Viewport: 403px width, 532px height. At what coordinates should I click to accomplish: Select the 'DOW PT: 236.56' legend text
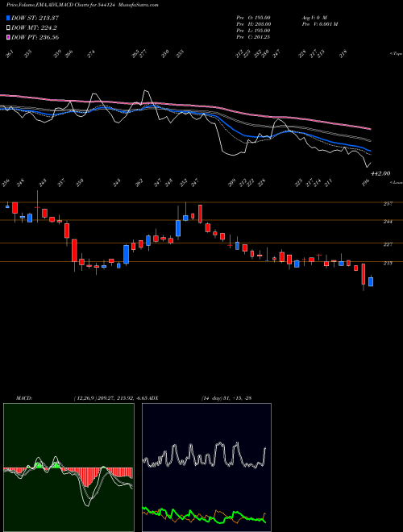[35, 37]
